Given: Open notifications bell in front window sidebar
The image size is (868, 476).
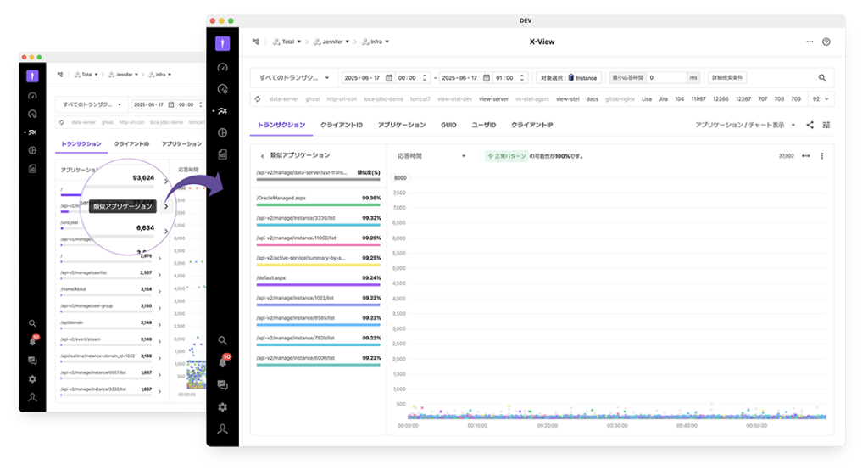Looking at the screenshot, I should (x=222, y=361).
